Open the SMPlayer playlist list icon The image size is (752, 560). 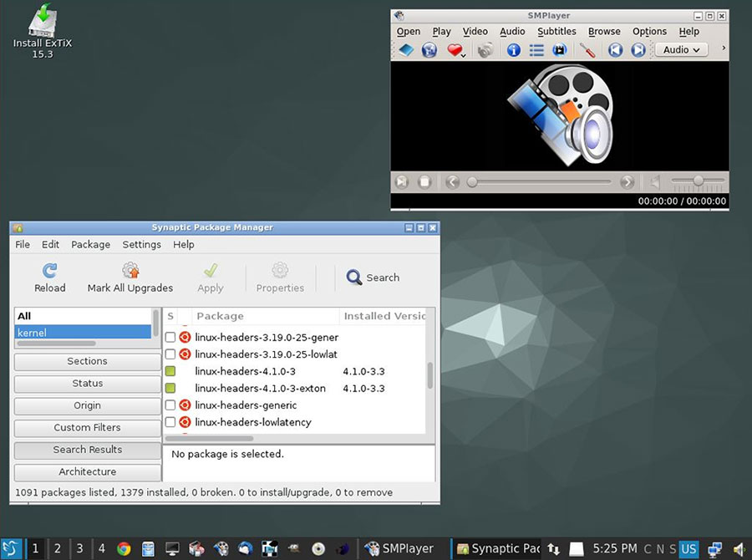[x=536, y=50]
